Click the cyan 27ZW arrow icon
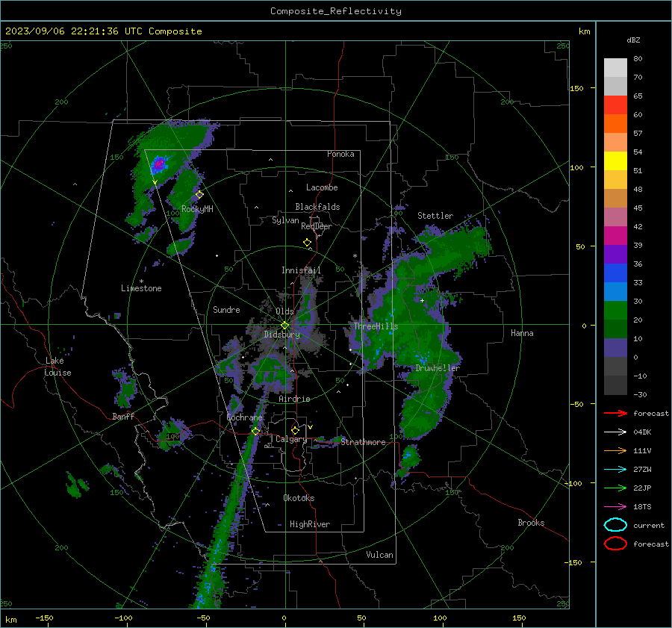The image size is (672, 628). [615, 470]
